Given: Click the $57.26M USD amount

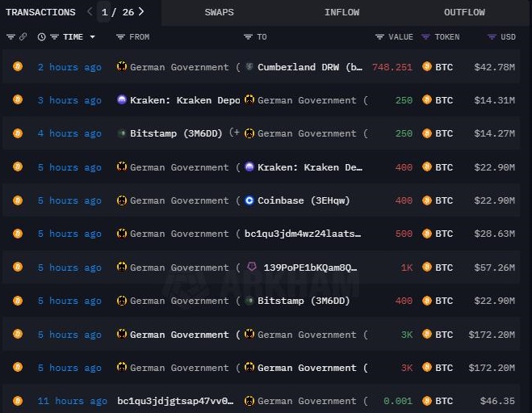Looking at the screenshot, I should pos(494,268).
